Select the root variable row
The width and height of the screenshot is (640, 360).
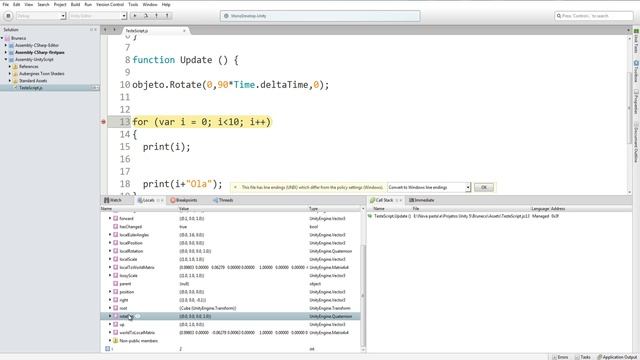click(230, 308)
